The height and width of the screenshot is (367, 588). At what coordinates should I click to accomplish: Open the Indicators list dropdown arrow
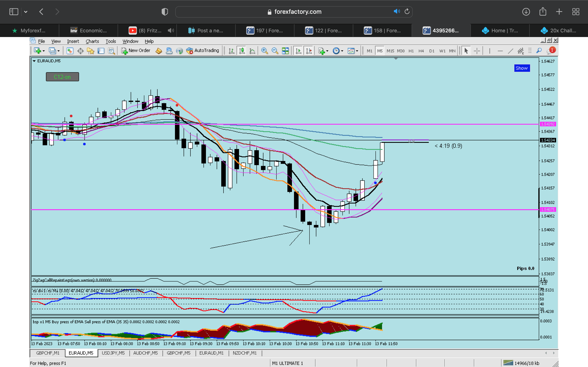[327, 51]
